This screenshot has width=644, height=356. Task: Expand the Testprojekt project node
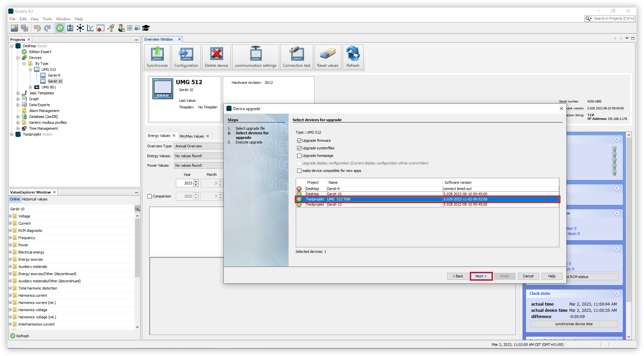(12, 134)
